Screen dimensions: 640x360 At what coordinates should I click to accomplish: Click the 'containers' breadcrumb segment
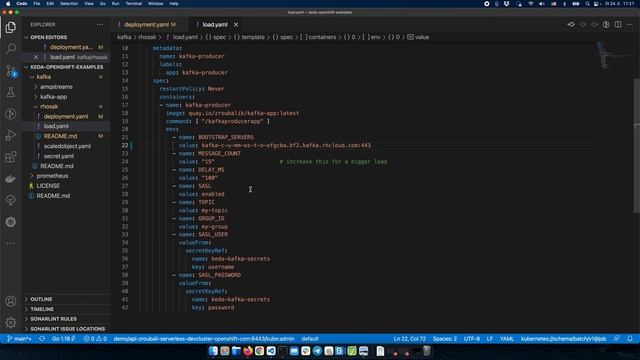[x=322, y=37]
